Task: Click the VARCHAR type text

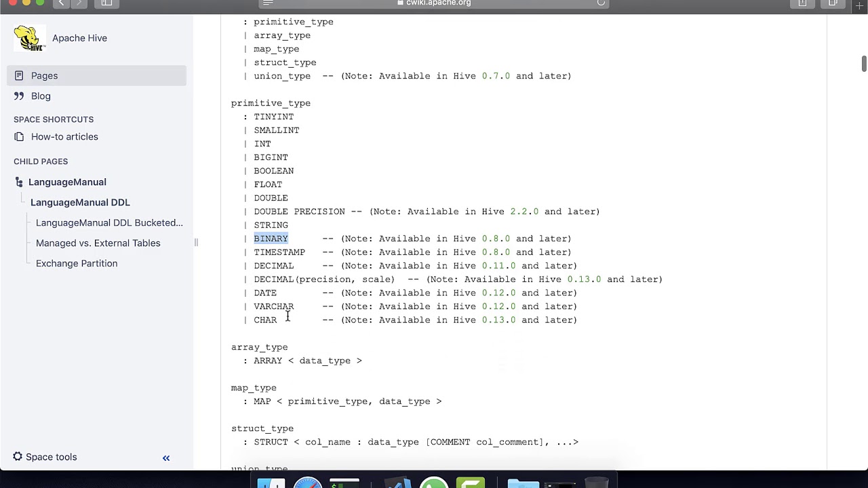Action: pos(273,306)
